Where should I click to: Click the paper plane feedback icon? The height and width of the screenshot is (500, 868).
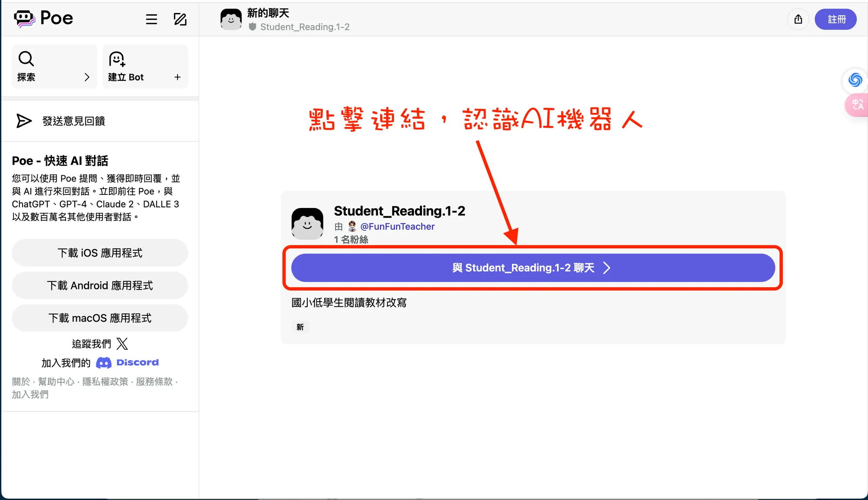click(x=24, y=121)
